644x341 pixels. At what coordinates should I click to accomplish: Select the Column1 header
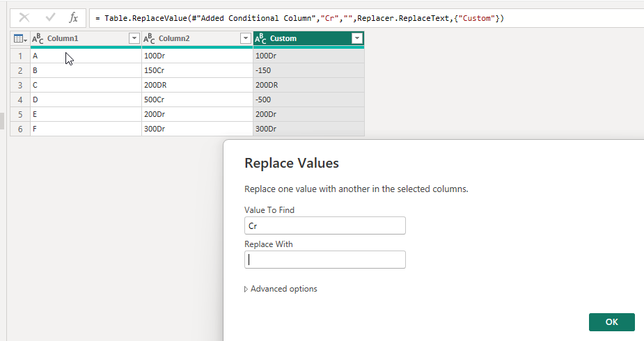pos(86,38)
